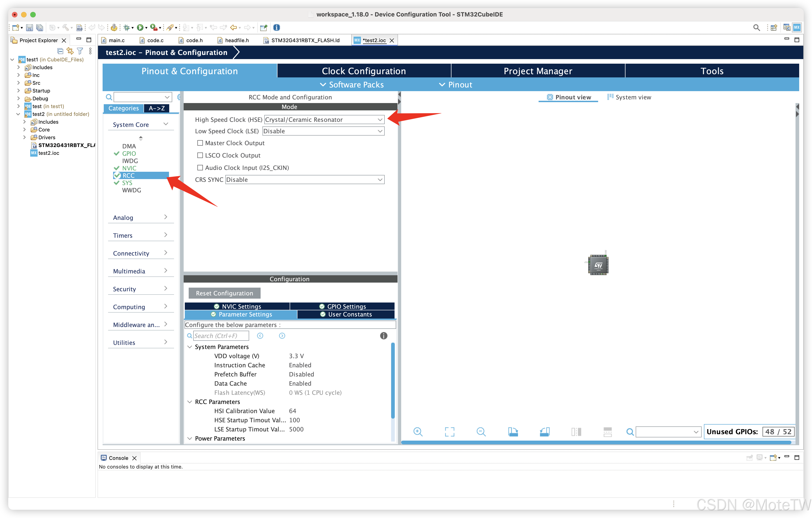Switch to the Clock Configuration tab
Viewport: 812px width, 518px height.
[x=363, y=71]
